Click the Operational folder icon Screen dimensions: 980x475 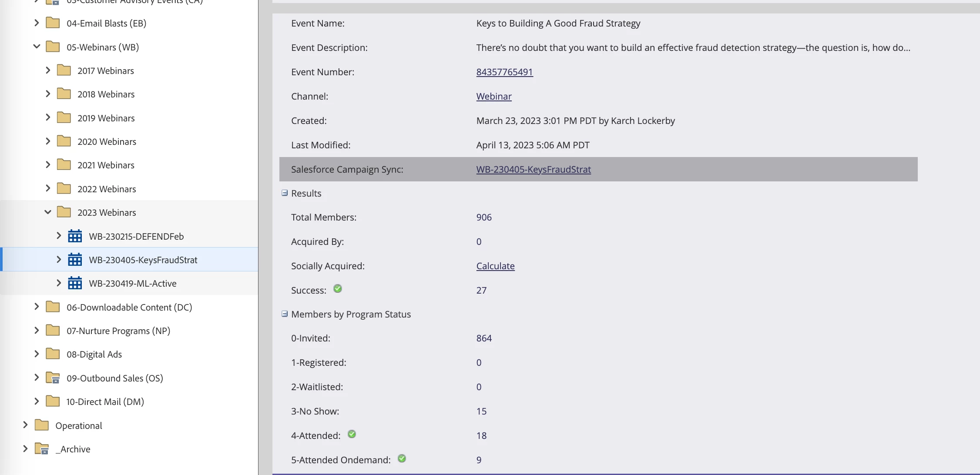pos(42,425)
